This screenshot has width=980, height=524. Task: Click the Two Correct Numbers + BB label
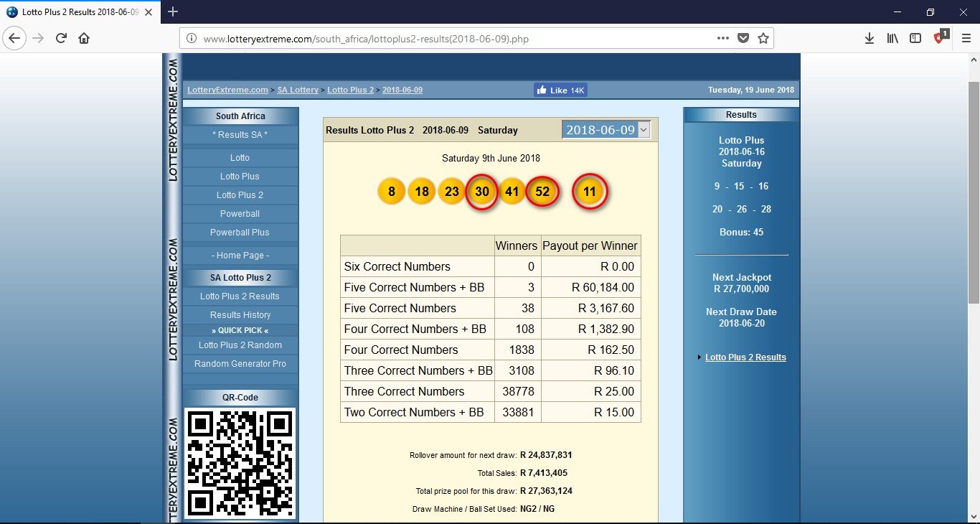pos(414,412)
